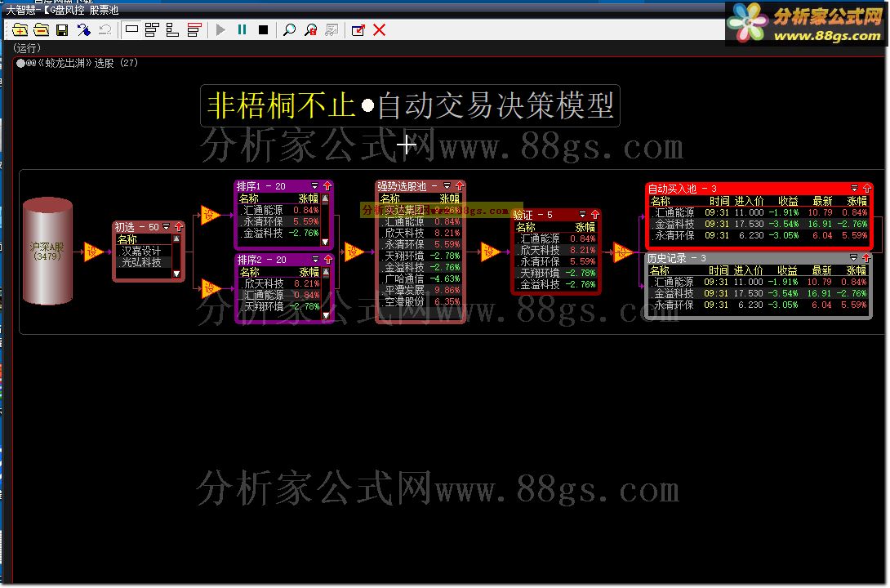Click the red X delete icon
This screenshot has height=588, width=890.
click(x=379, y=30)
